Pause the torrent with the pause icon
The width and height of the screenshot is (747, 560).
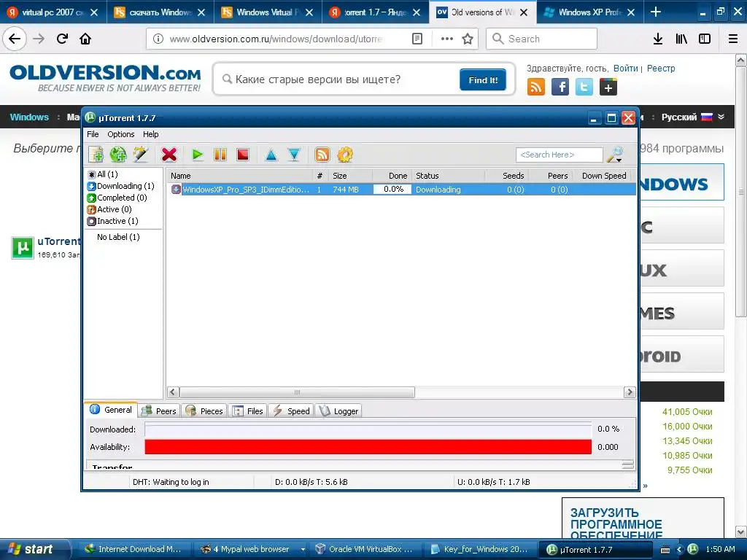(220, 155)
